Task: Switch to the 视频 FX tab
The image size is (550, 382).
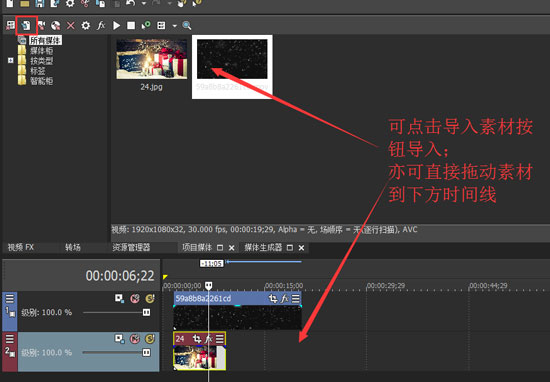Action: pyautogui.click(x=21, y=247)
